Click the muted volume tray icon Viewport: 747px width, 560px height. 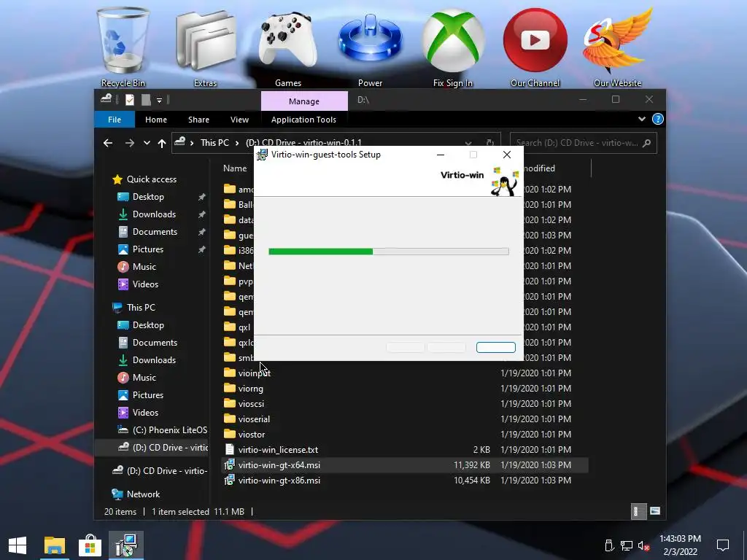click(x=643, y=545)
